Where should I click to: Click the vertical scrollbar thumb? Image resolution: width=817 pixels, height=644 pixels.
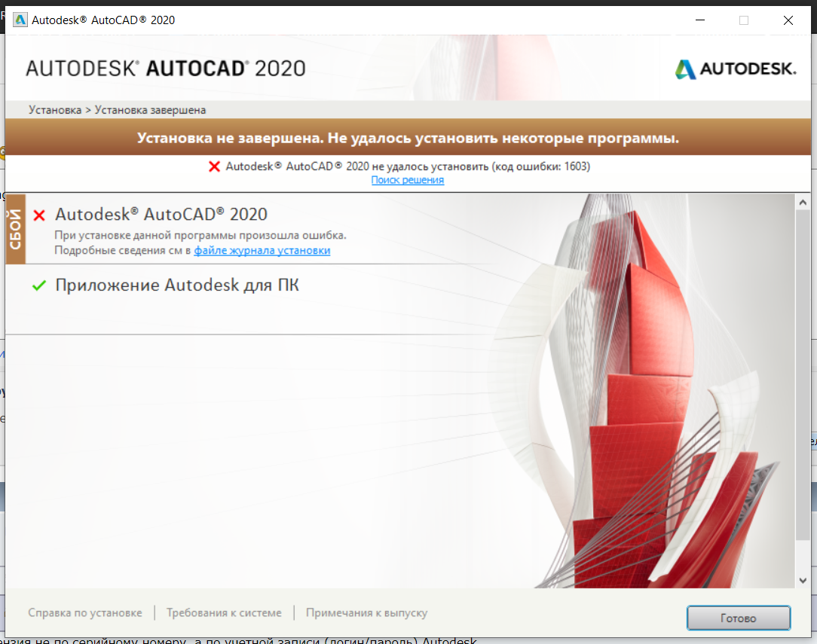tap(803, 375)
